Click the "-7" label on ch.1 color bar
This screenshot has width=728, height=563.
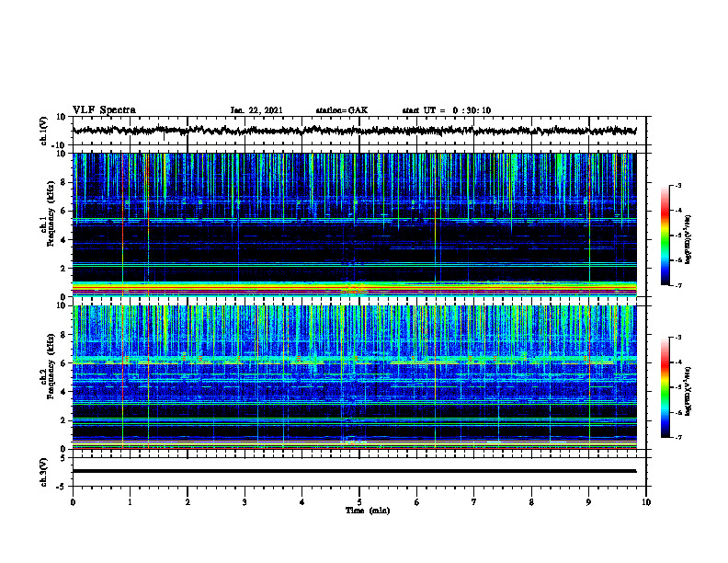point(677,285)
